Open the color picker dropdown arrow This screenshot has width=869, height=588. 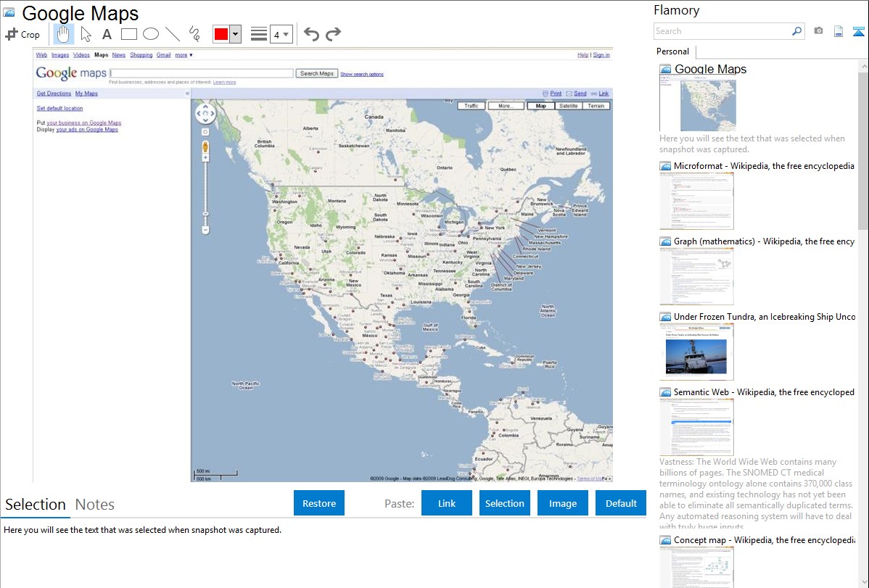click(x=235, y=34)
